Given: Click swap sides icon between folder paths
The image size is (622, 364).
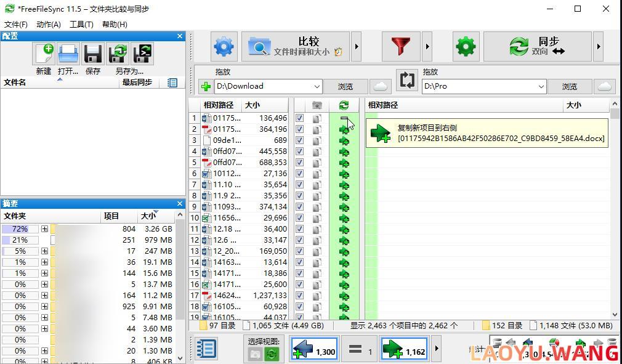Looking at the screenshot, I should point(407,79).
